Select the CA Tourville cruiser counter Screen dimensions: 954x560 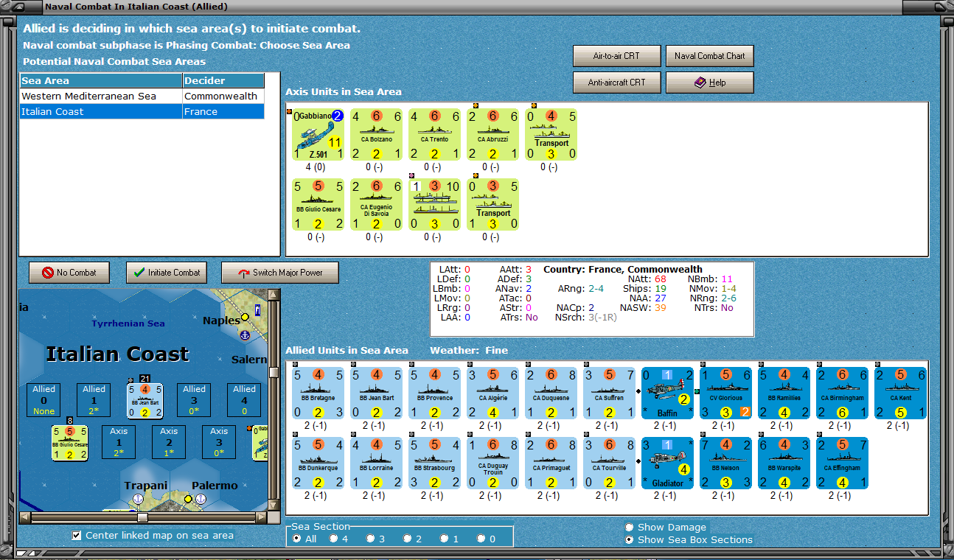(x=610, y=463)
